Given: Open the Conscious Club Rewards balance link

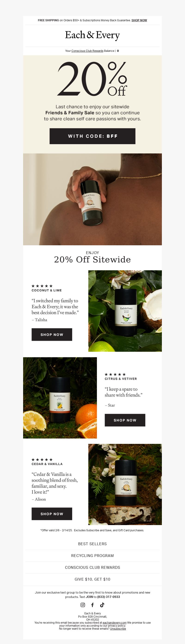Looking at the screenshot, I should pyautogui.click(x=87, y=51).
